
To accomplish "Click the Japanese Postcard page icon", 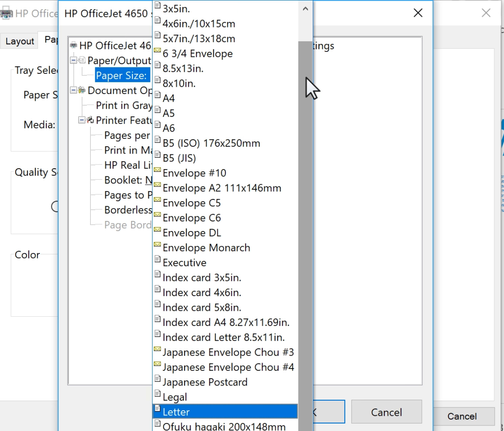I will (158, 379).
